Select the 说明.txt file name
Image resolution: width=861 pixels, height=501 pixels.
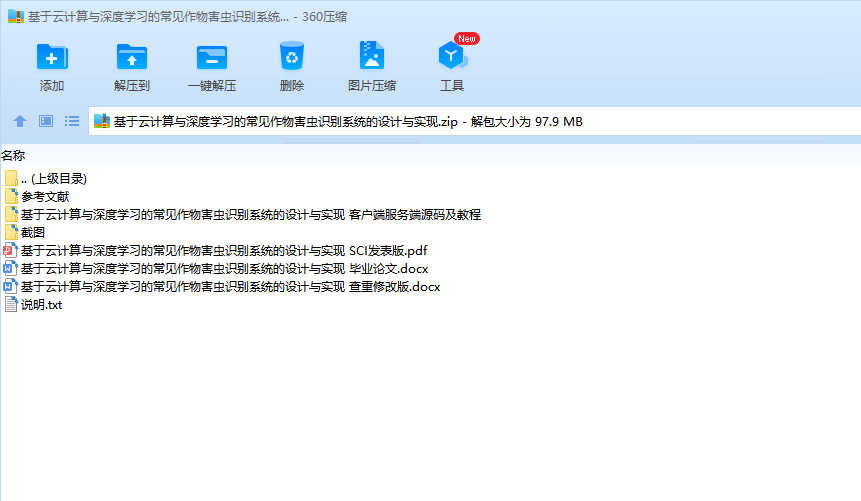42,305
